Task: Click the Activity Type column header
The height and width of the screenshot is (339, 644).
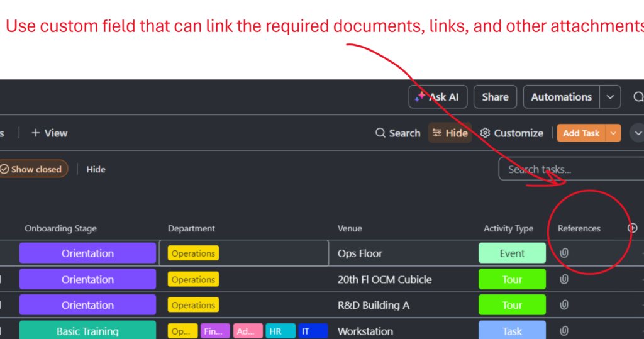Action: pyautogui.click(x=508, y=228)
